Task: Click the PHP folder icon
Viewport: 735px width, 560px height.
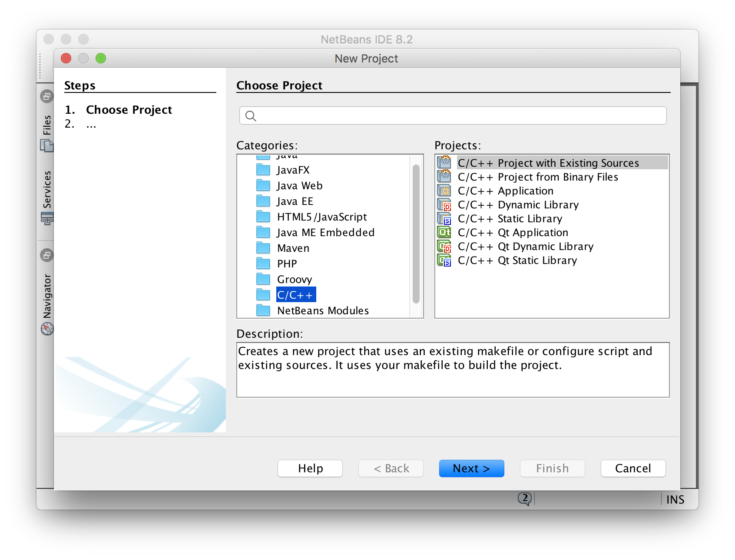Action: (x=263, y=264)
